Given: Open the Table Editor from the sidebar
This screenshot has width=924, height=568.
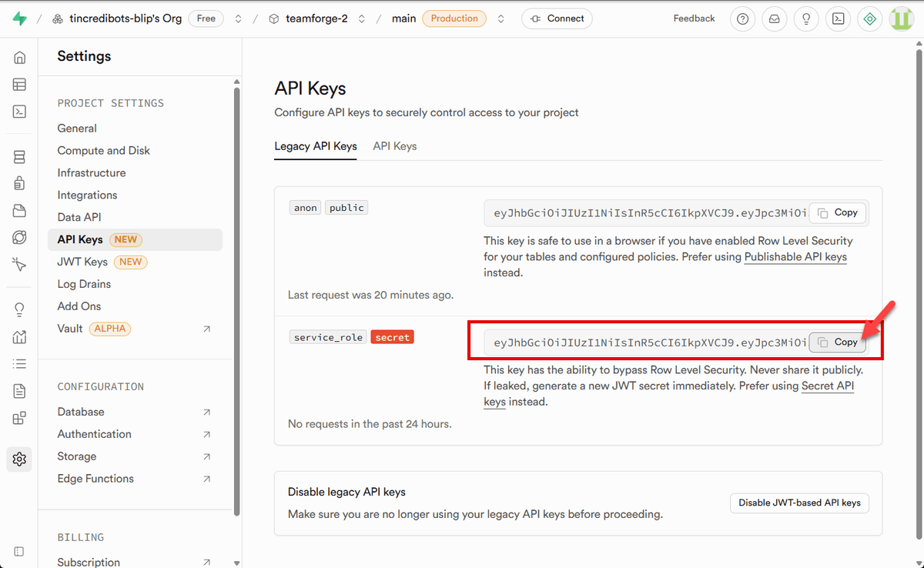Looking at the screenshot, I should [x=19, y=84].
